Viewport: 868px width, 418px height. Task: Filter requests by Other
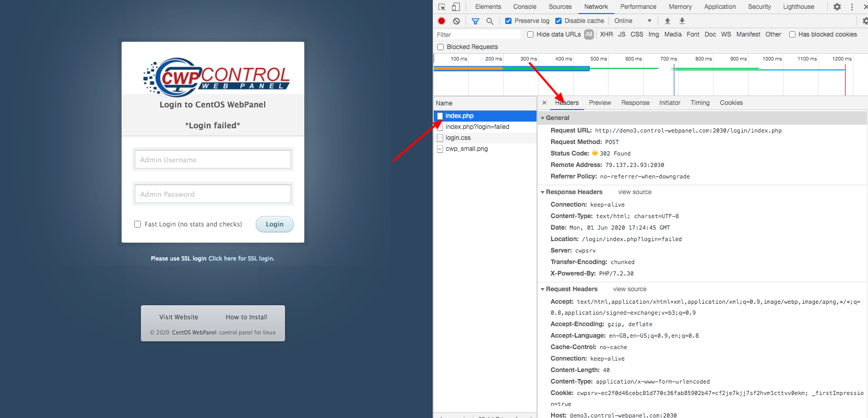(774, 34)
